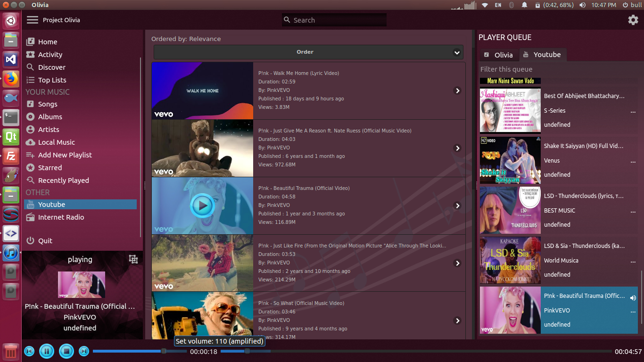Image resolution: width=644 pixels, height=362 pixels.
Task: Show Top Lists
Action: [81, 80]
